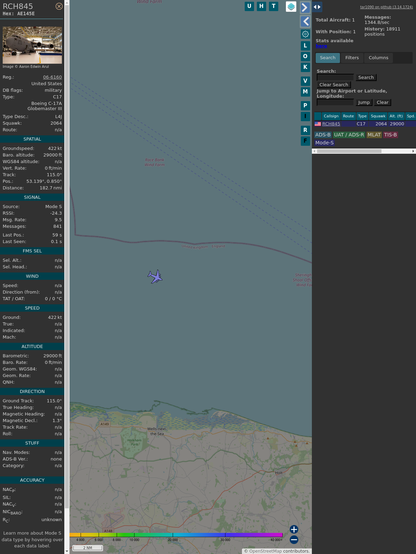Click the M military filter button
This screenshot has width=416, height=554.
305,92
